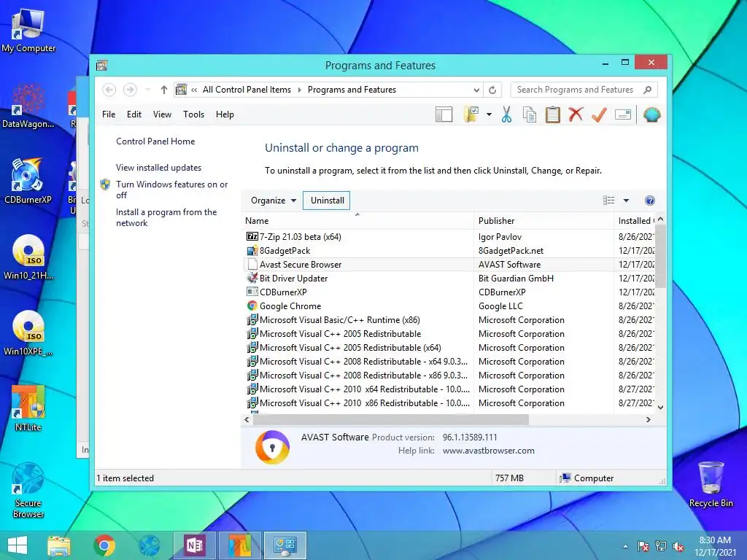Click Programs and Features breadcrumb segment
The width and height of the screenshot is (747, 560).
(x=352, y=90)
